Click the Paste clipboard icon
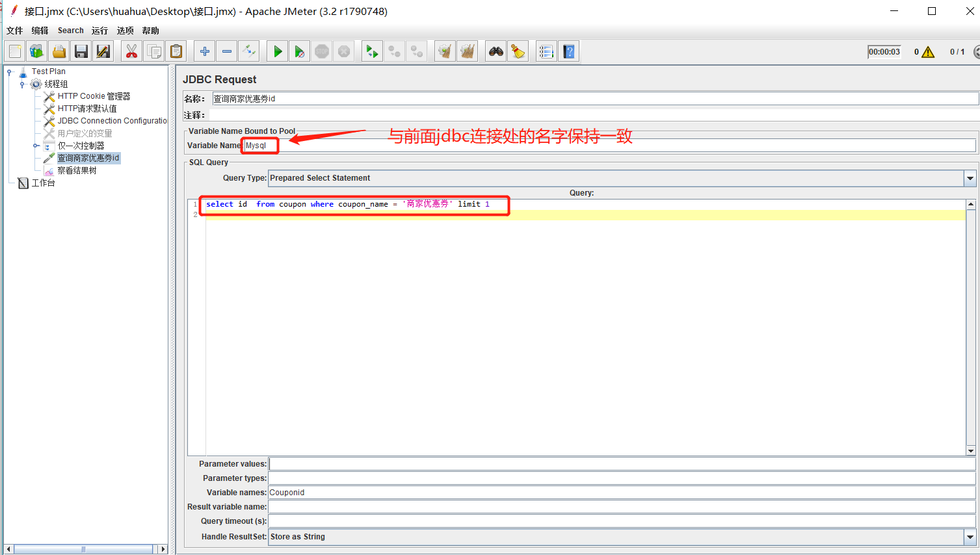 click(176, 51)
